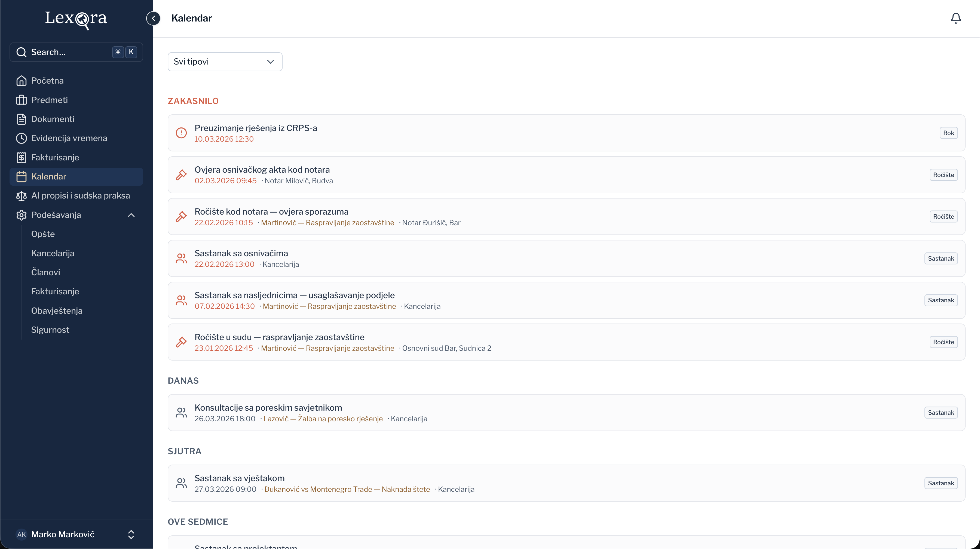Focus the Search field
980x549 pixels.
pyautogui.click(x=76, y=52)
